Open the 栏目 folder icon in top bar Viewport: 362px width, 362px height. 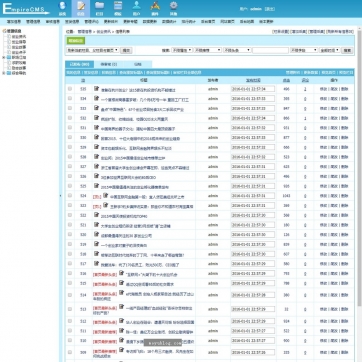point(99,8)
